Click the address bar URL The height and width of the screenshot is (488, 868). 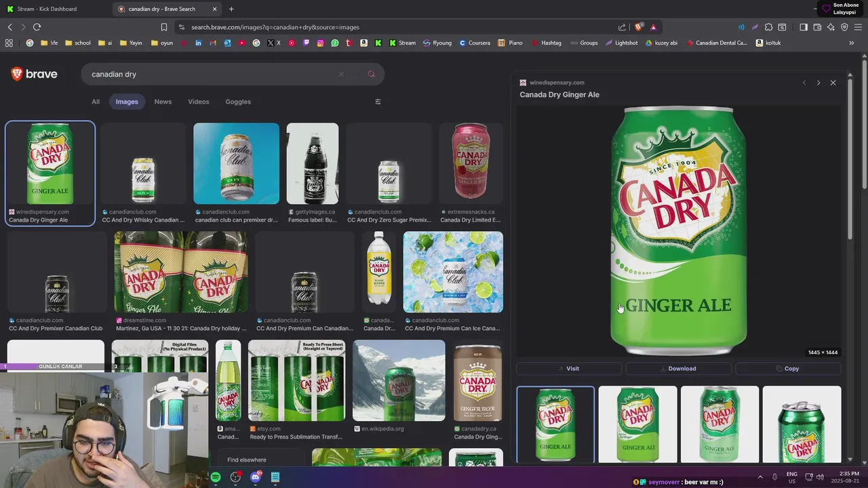[275, 27]
